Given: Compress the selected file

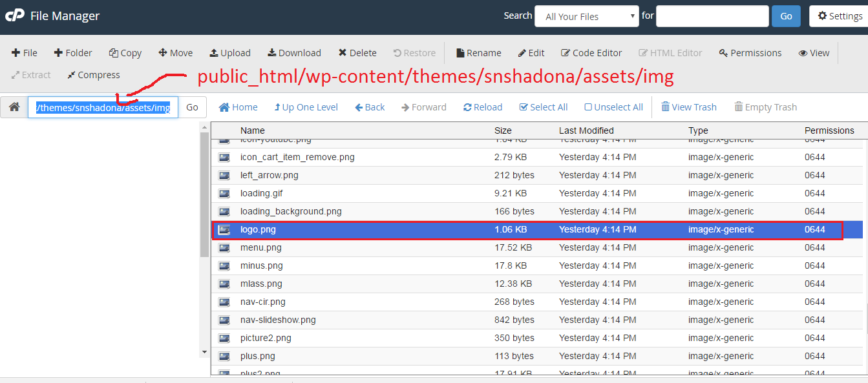Looking at the screenshot, I should coord(93,75).
